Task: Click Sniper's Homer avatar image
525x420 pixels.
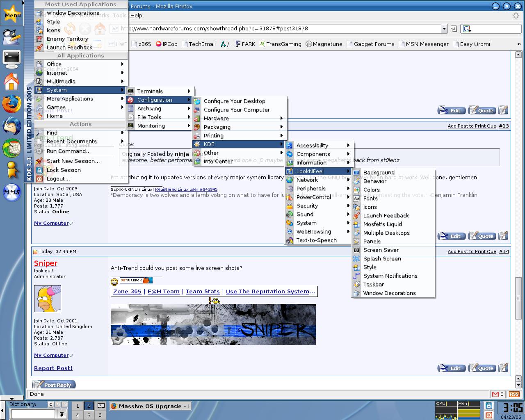Action: (x=48, y=299)
